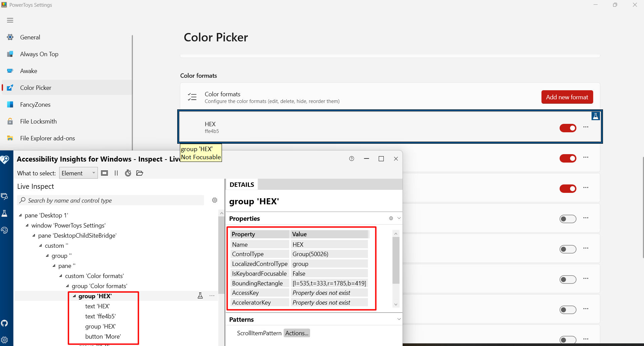Pause live inspection with the pause icon
644x346 pixels.
click(x=116, y=173)
